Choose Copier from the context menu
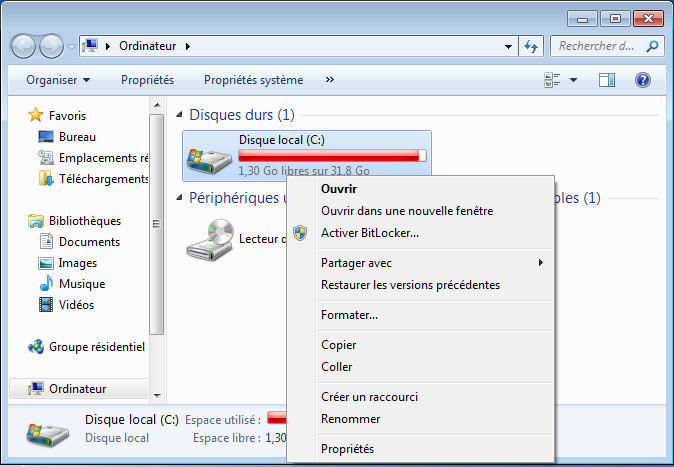The width and height of the screenshot is (674, 467). tap(420, 345)
